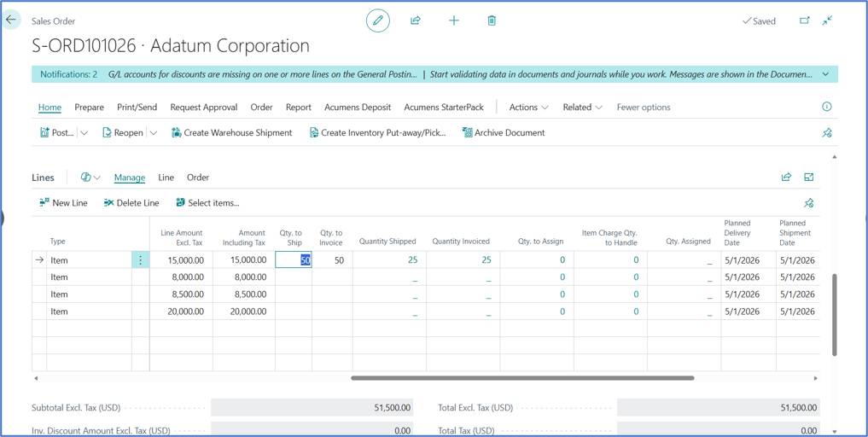The width and height of the screenshot is (868, 437).
Task: Expand the Actions dropdown
Action: tap(528, 108)
